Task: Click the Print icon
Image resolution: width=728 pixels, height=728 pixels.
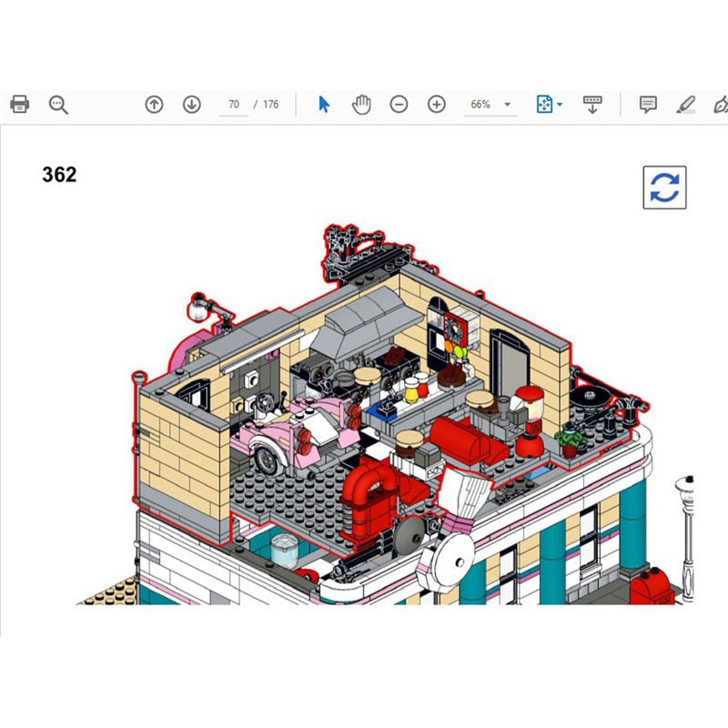Action: pos(20,104)
